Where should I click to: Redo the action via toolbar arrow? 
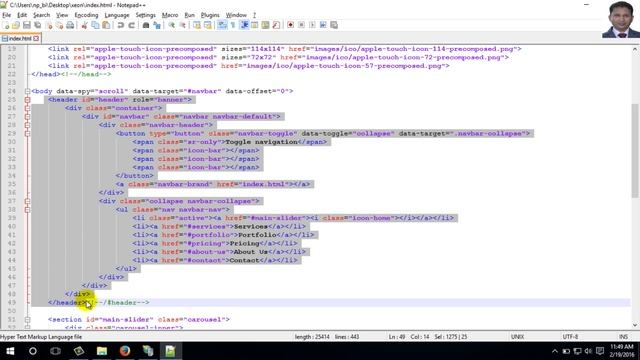(x=131, y=25)
